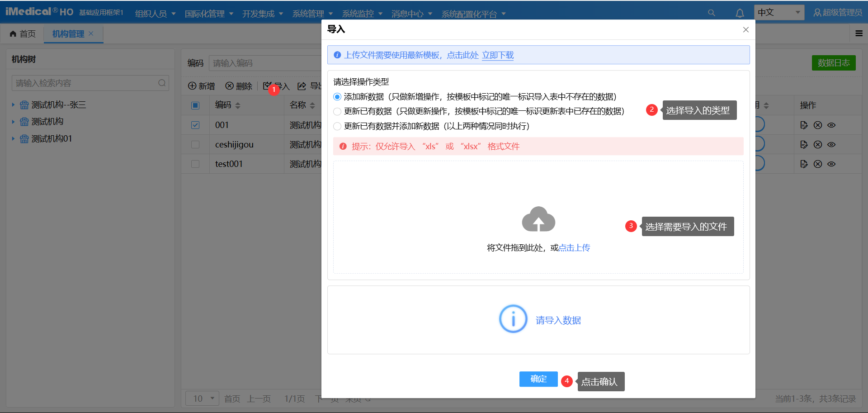Open the edit icon on the 001 row

click(804, 125)
